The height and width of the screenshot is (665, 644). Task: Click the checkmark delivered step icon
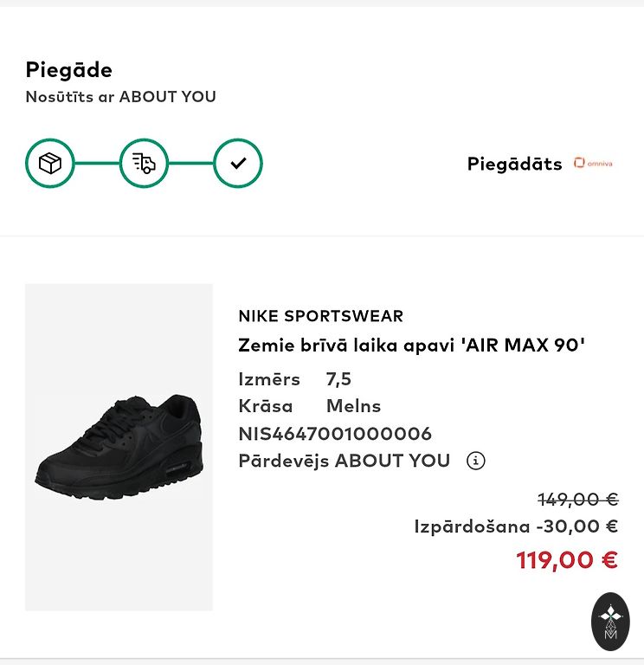(x=238, y=163)
